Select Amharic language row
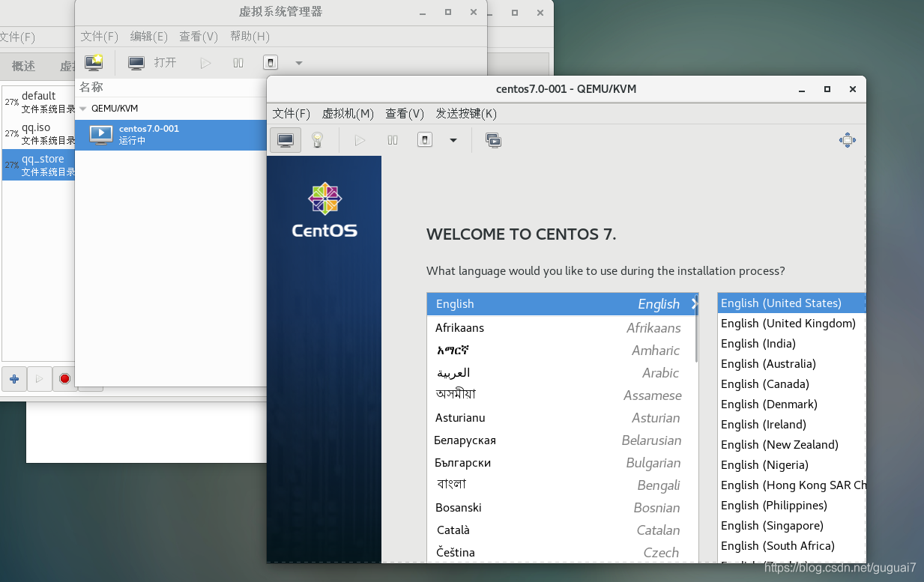 562,351
